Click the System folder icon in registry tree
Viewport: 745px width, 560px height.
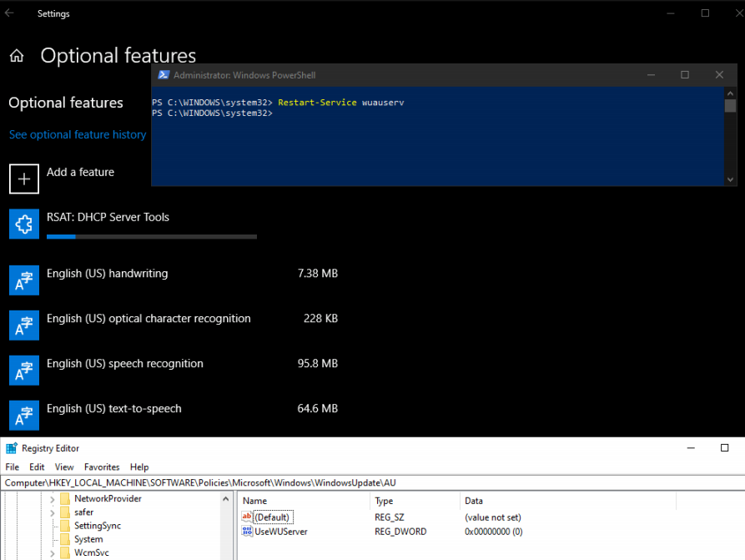pos(65,539)
